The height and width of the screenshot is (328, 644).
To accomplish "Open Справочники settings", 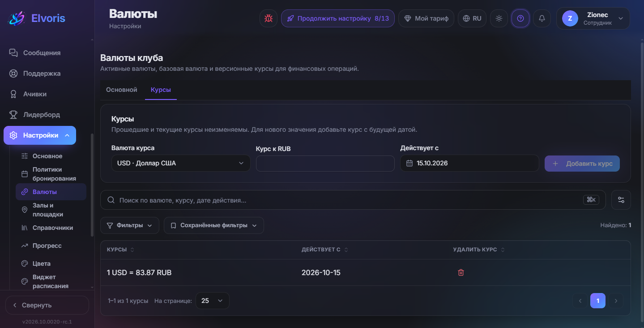I will coord(51,228).
